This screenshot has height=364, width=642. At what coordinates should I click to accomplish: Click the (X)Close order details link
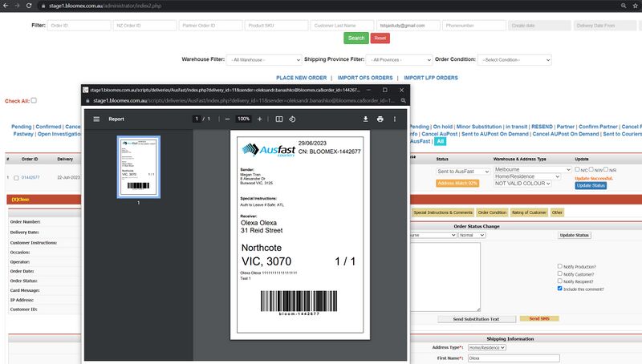pyautogui.click(x=21, y=200)
